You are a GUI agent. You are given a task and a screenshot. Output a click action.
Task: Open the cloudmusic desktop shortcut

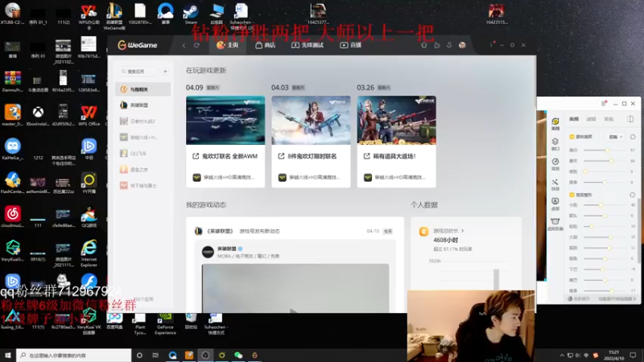click(12, 216)
